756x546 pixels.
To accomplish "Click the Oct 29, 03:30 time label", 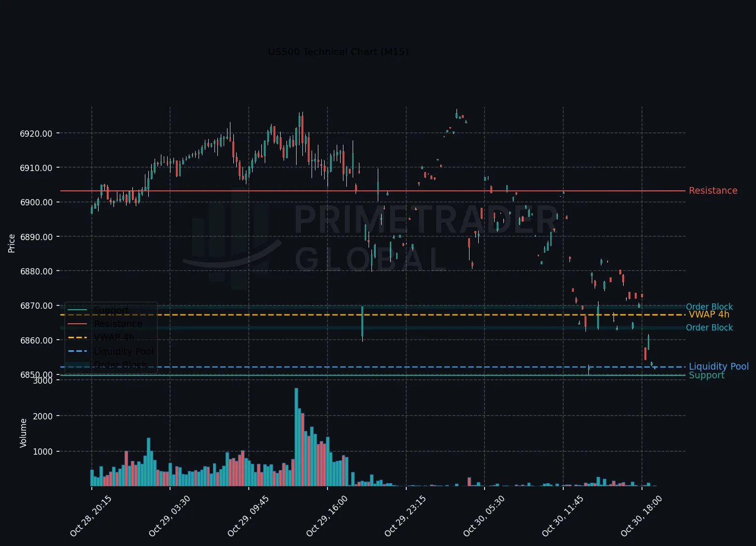I will tap(169, 516).
